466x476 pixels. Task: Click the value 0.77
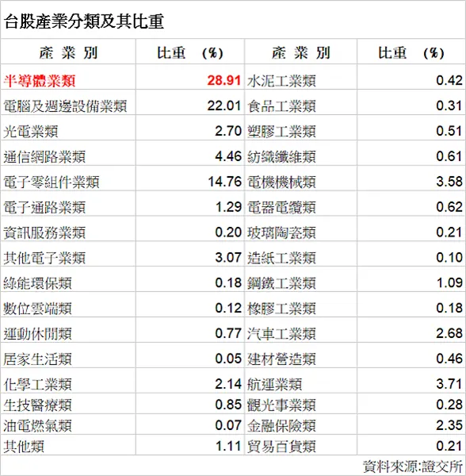point(228,333)
